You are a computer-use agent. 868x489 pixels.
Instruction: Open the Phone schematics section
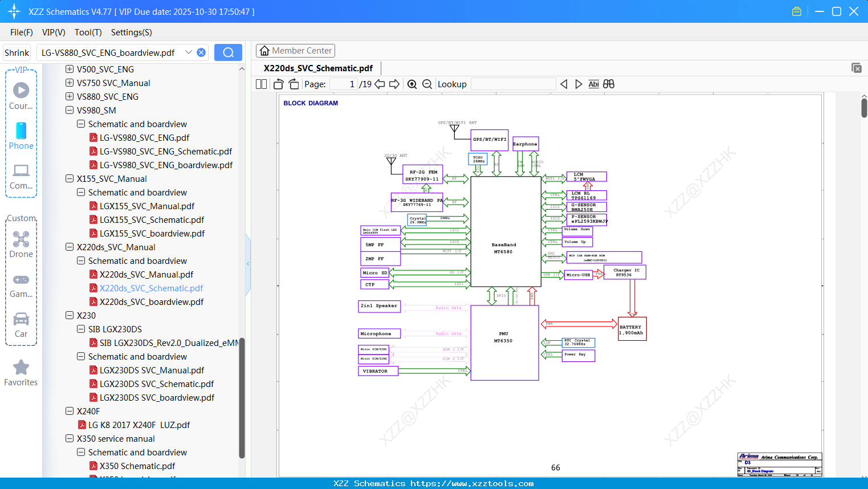click(21, 132)
